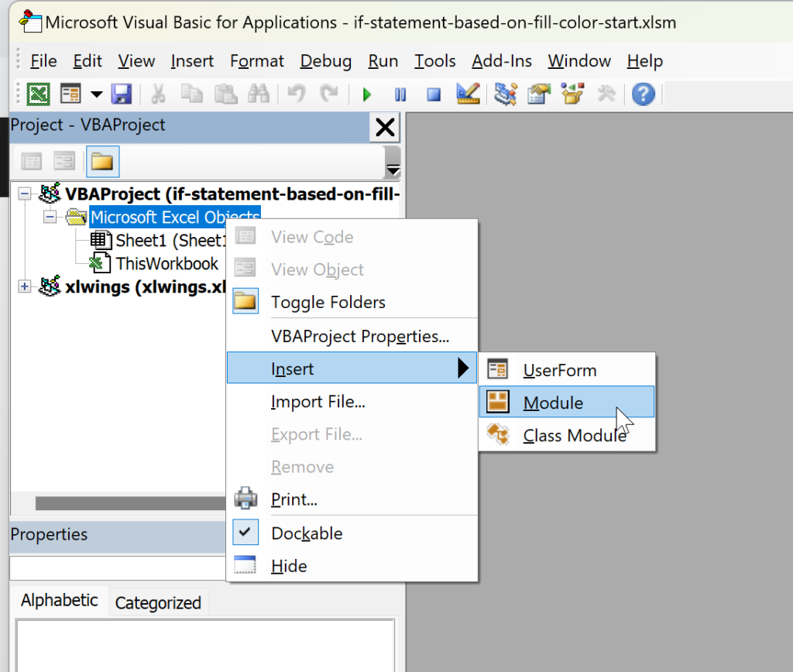This screenshot has width=793, height=672.
Task: Toggle Folders icon in Project pane toolbar
Action: click(103, 162)
